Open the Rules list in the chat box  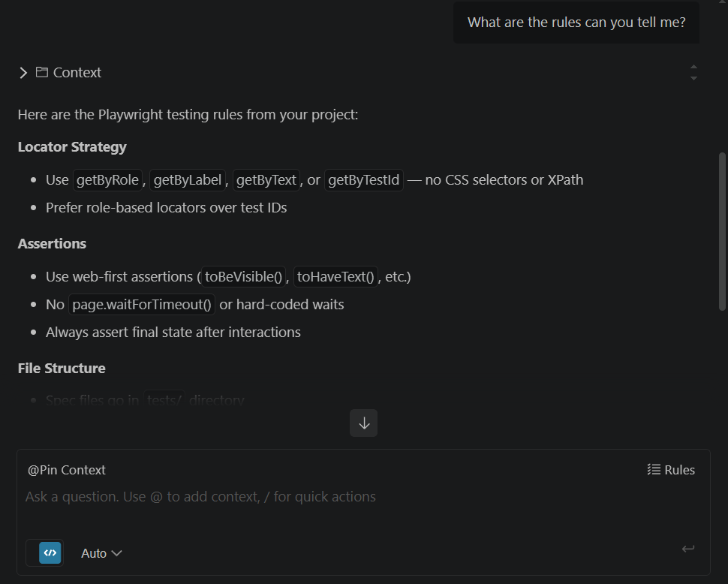click(x=671, y=470)
